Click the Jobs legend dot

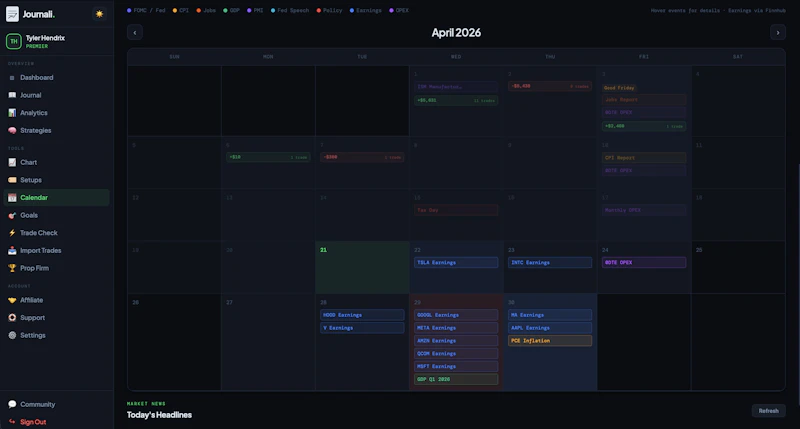(198, 10)
